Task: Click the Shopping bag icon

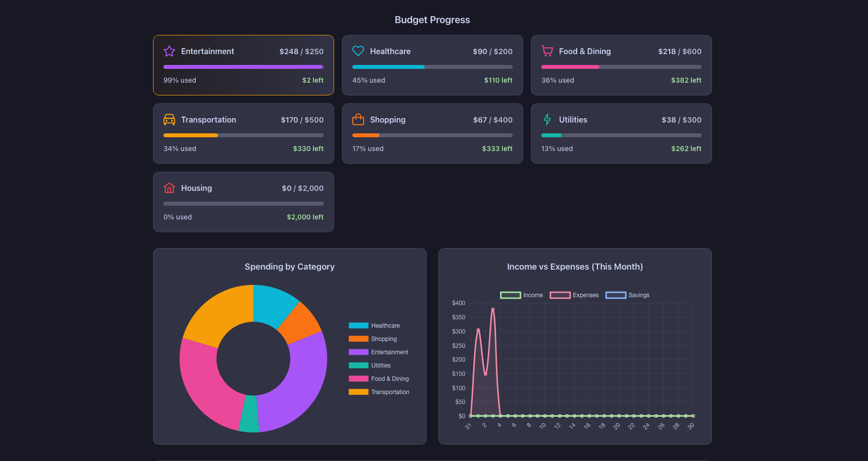Action: 358,119
